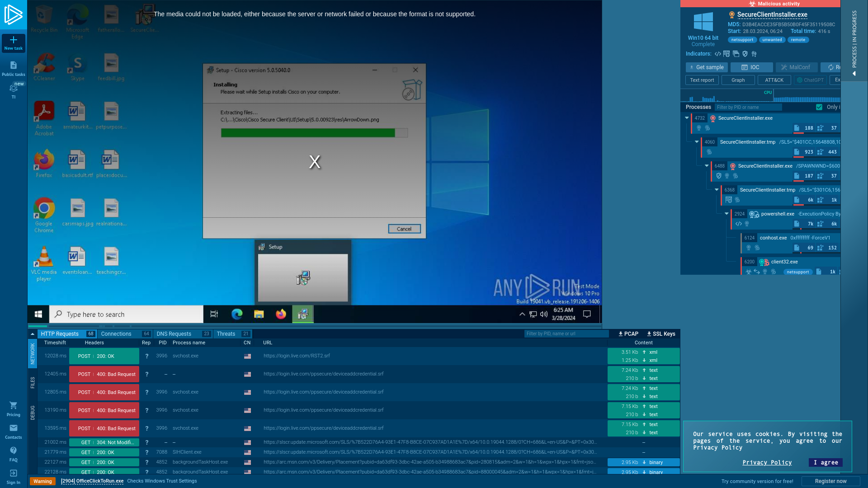The height and width of the screenshot is (488, 868).
Task: Click the Graph view icon
Action: pos(738,80)
